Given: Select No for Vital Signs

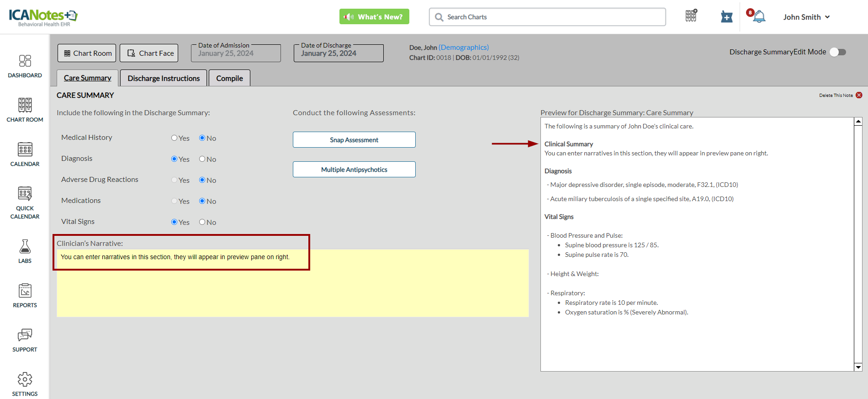Looking at the screenshot, I should [202, 222].
